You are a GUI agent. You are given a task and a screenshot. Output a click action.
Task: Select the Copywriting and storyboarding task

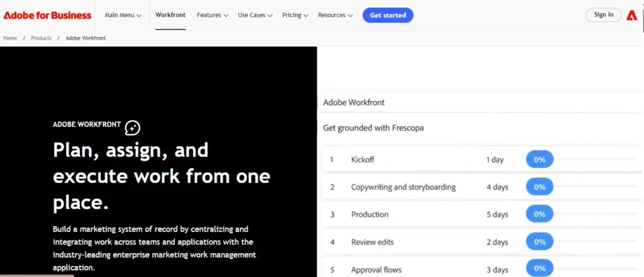[x=403, y=187]
